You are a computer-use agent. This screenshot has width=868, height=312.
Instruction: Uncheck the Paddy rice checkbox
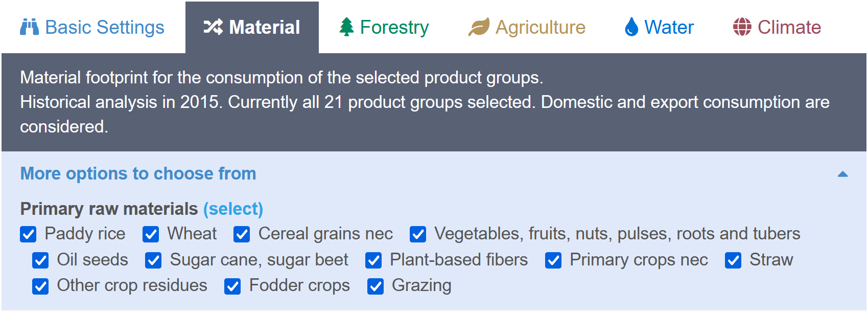[x=28, y=234]
